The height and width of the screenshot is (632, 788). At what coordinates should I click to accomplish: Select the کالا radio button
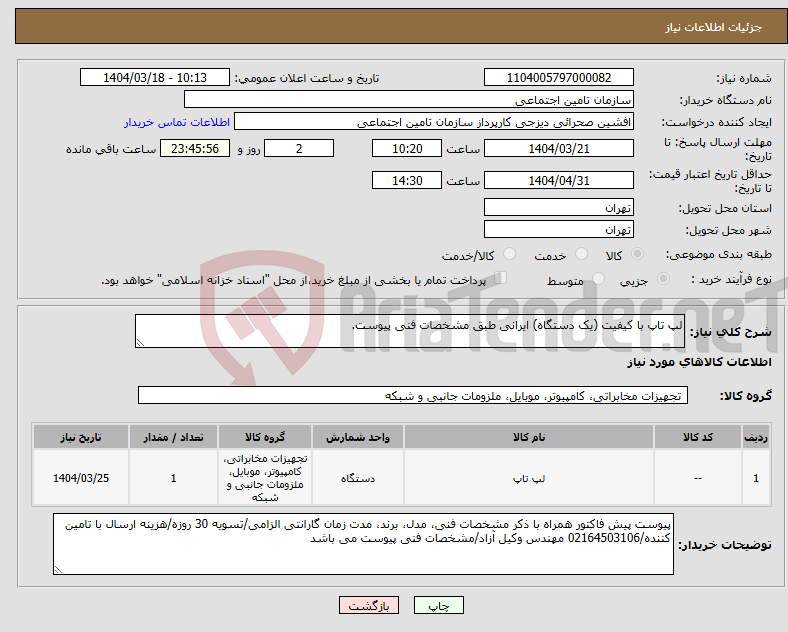click(x=637, y=254)
